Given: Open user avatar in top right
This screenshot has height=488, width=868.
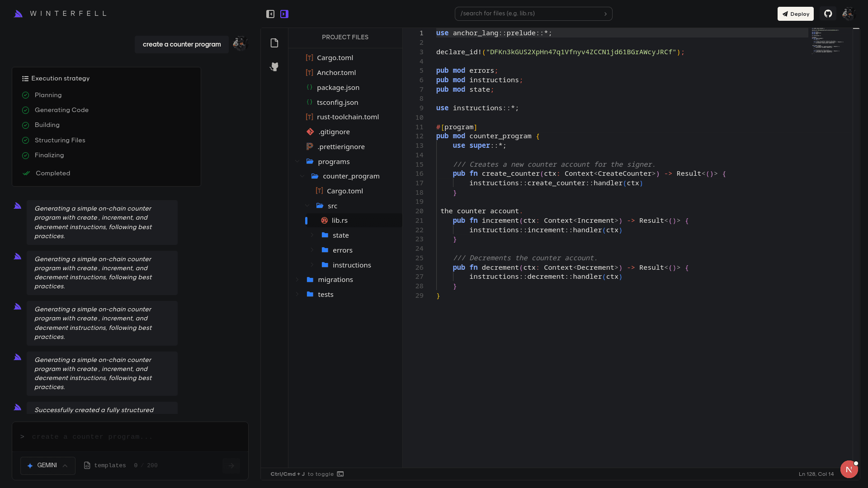Looking at the screenshot, I should click(849, 14).
